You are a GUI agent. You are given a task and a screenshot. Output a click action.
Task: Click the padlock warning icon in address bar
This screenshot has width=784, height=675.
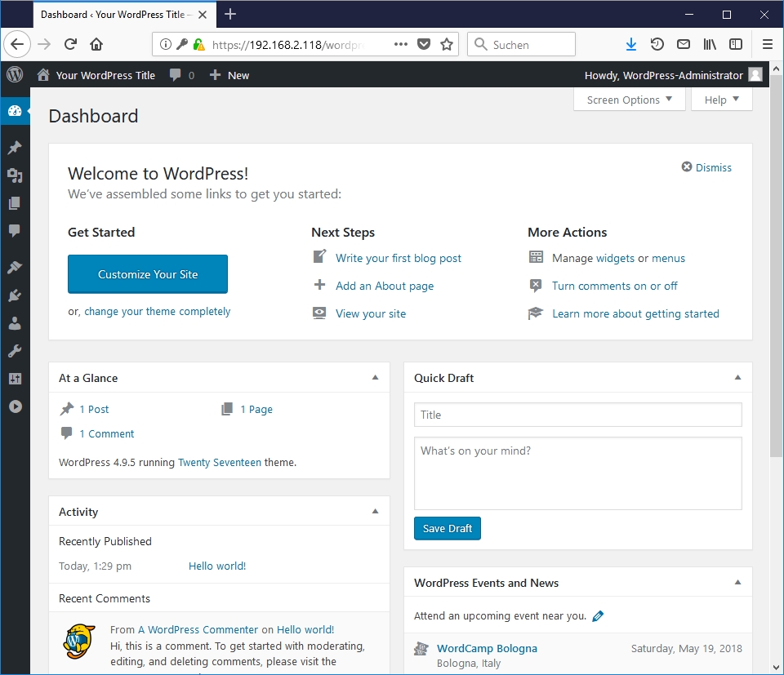(x=198, y=44)
